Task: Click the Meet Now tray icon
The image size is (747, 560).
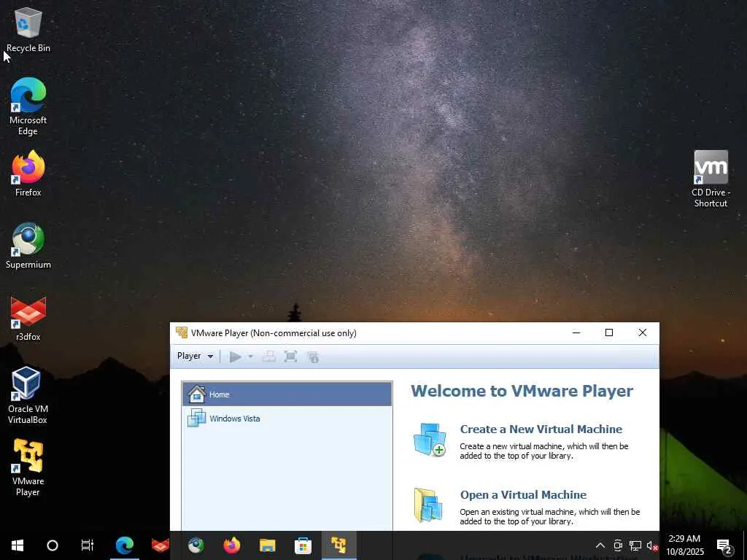Action: pyautogui.click(x=618, y=545)
